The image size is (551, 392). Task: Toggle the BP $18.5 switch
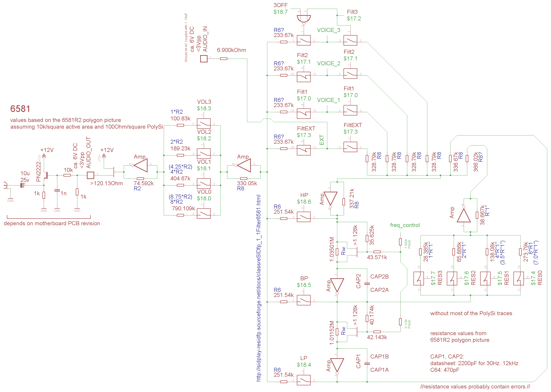pos(303,300)
